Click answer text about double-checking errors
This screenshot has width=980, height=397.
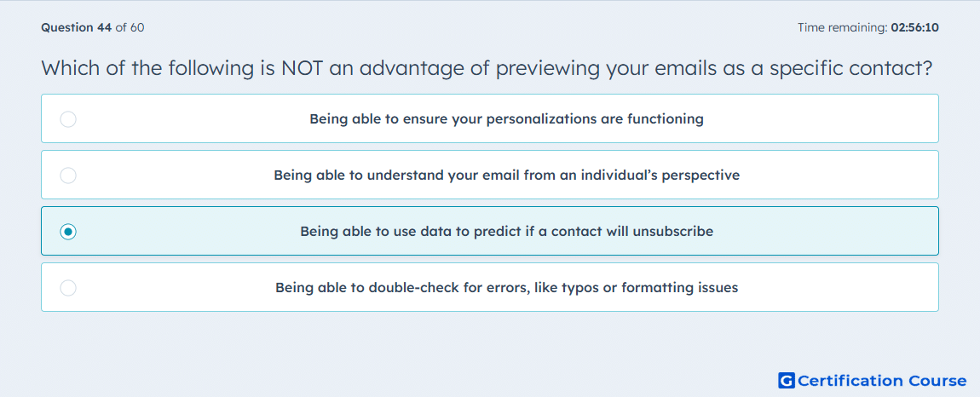click(506, 288)
